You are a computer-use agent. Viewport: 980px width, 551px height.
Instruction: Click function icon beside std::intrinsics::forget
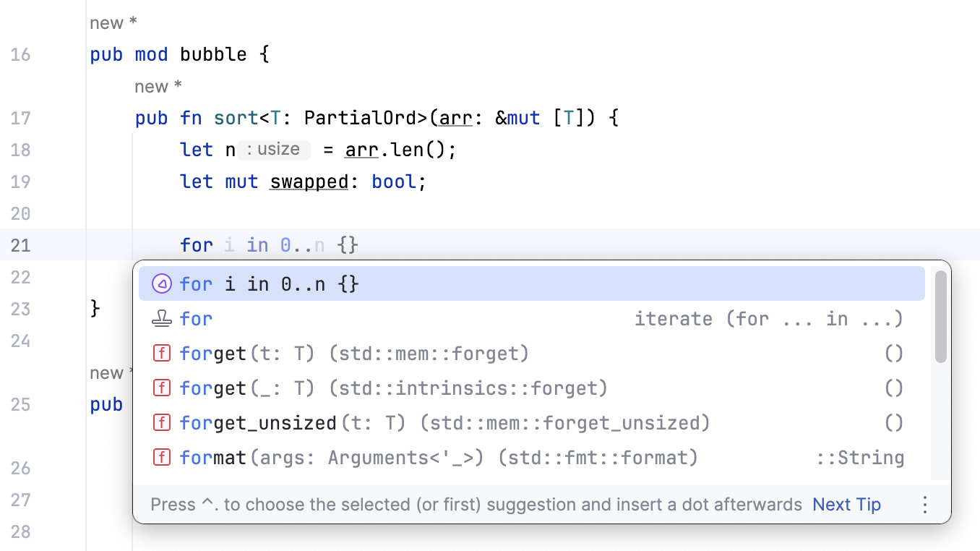coord(161,388)
